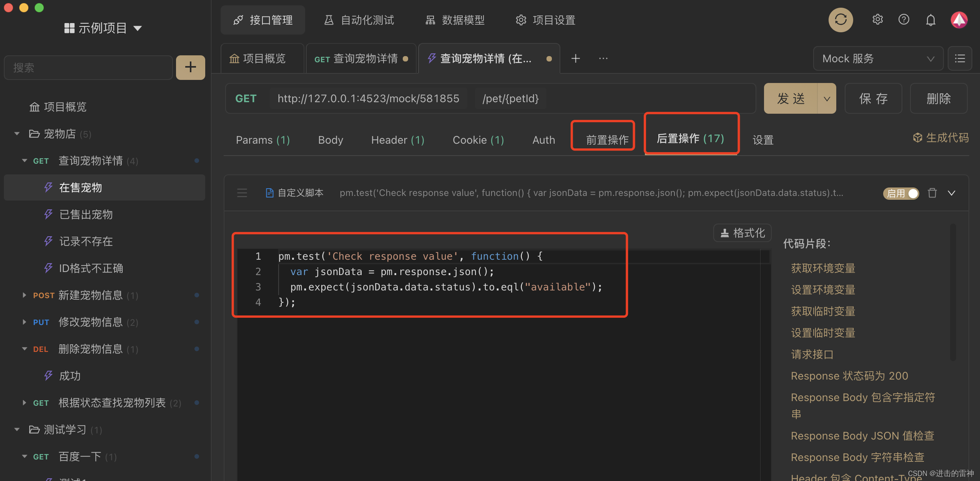Delete the custom script with trash icon
This screenshot has width=980, height=481.
pos(932,193)
